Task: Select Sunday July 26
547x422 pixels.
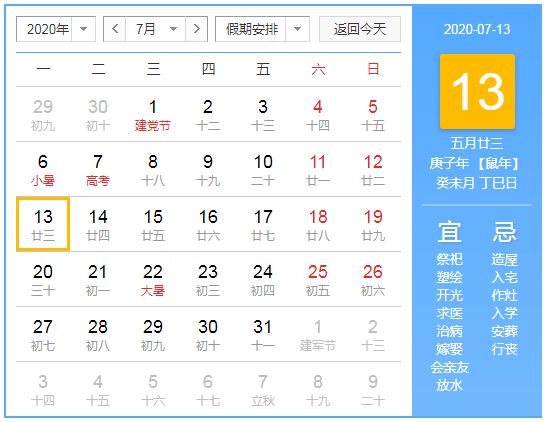Action: point(373,280)
